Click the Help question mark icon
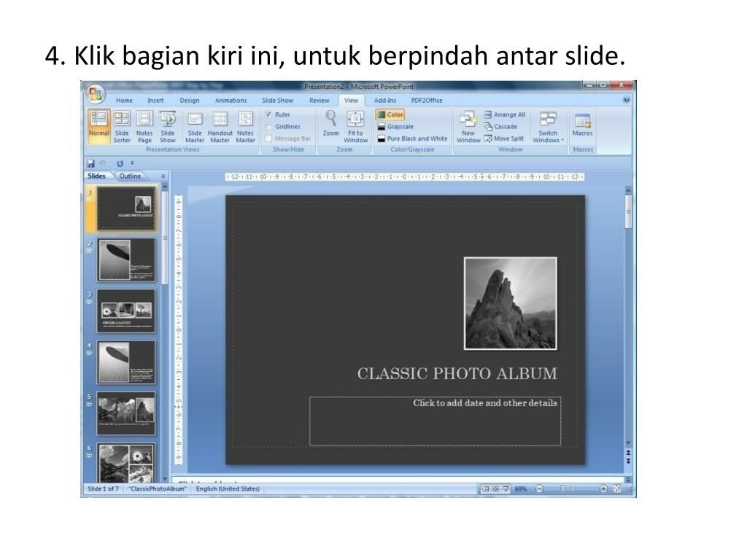Screen dimensions: 747x560 click(x=626, y=100)
